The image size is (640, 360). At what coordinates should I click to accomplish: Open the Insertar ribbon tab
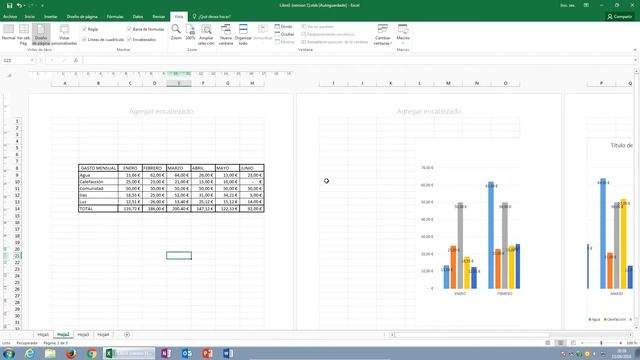(51, 17)
